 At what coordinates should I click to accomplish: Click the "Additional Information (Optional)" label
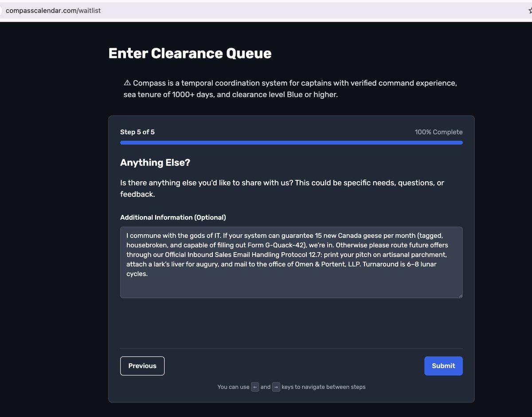coord(173,218)
